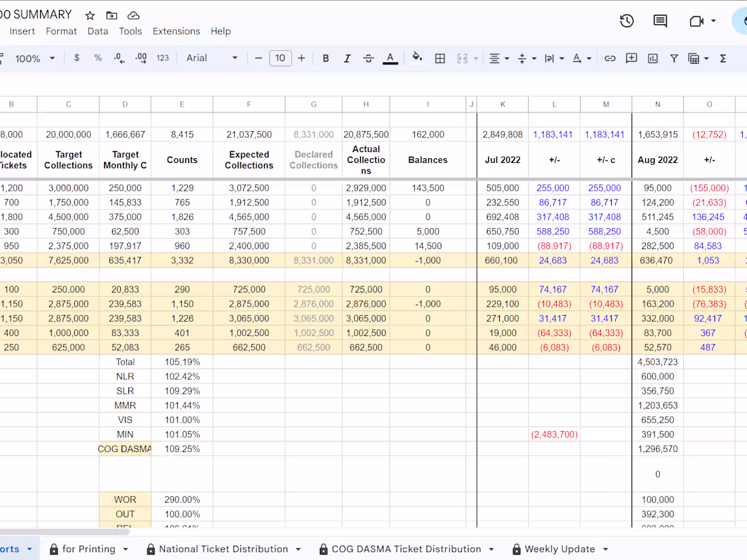Star the spreadsheet to favorite it
Screen dimensions: 747x560
click(89, 14)
